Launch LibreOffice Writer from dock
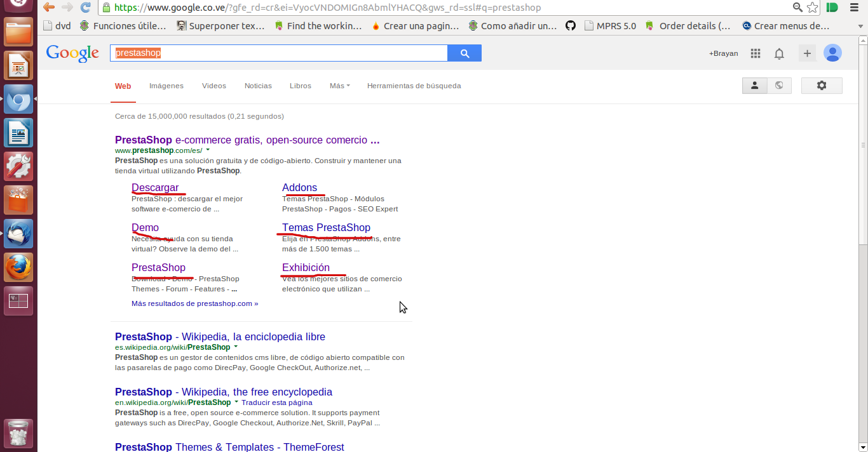The width and height of the screenshot is (868, 452). tap(18, 133)
